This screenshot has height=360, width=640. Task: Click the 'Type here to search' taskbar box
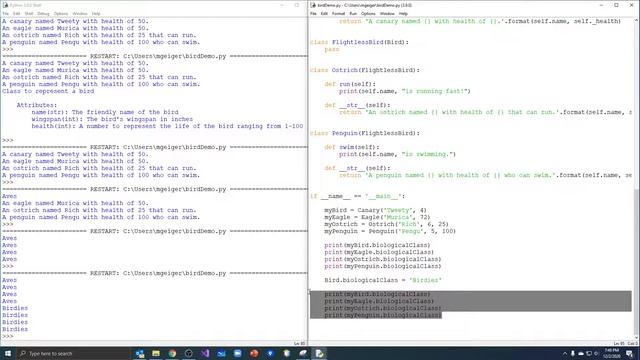(73, 353)
